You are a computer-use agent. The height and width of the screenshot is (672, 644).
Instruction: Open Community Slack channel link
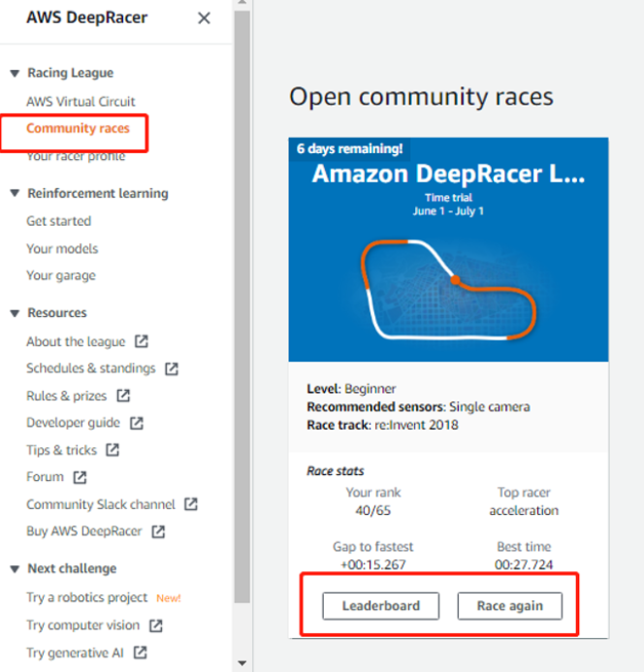[101, 504]
